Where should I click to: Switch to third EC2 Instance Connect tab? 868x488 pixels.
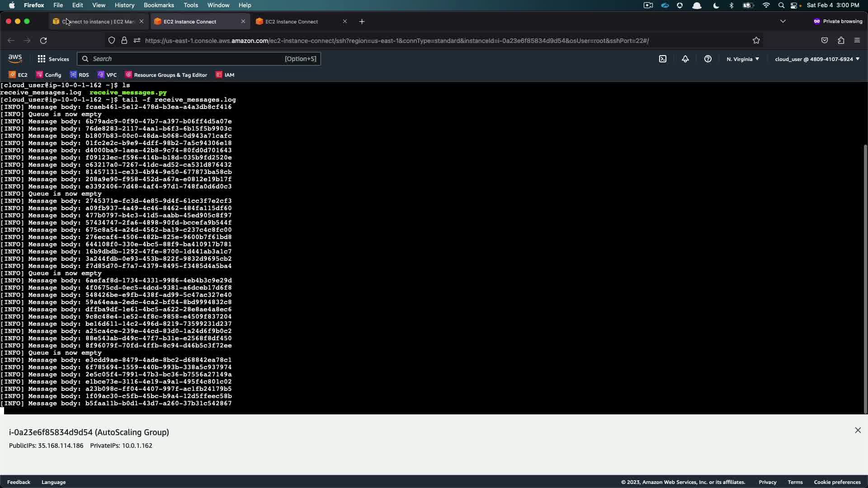coord(292,22)
